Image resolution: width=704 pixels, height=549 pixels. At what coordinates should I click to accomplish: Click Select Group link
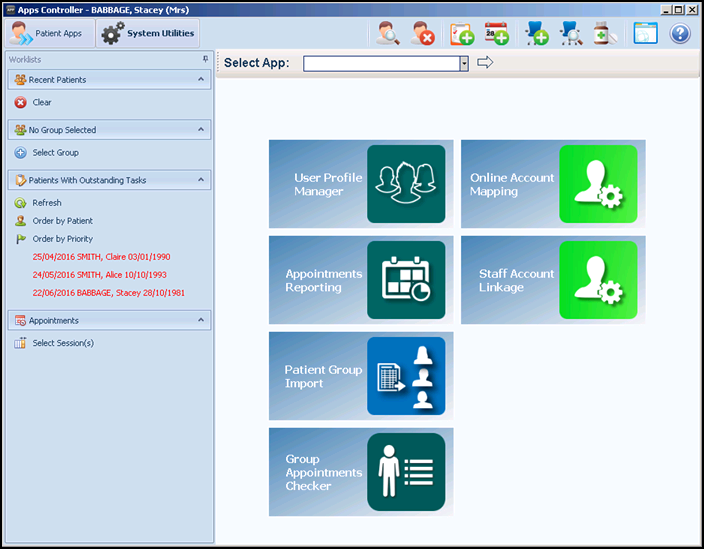coord(55,153)
